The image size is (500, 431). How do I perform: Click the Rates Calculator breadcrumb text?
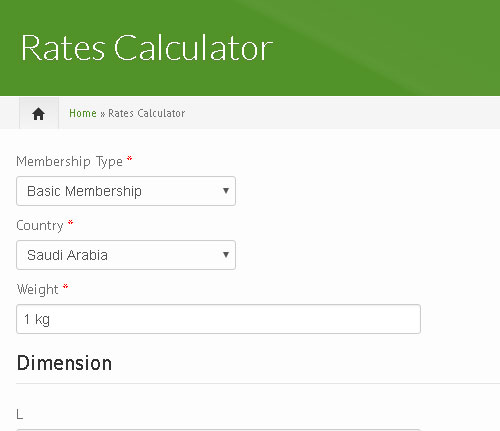tap(147, 113)
